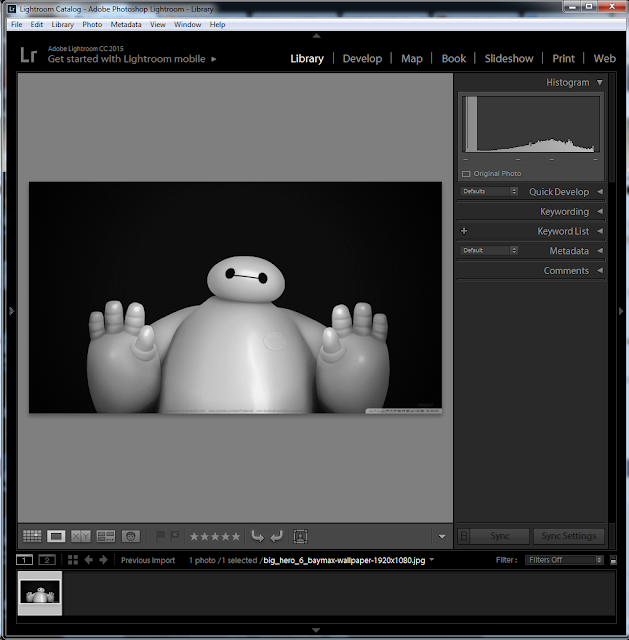The width and height of the screenshot is (629, 640).
Task: Expand the Comments panel
Action: click(600, 270)
